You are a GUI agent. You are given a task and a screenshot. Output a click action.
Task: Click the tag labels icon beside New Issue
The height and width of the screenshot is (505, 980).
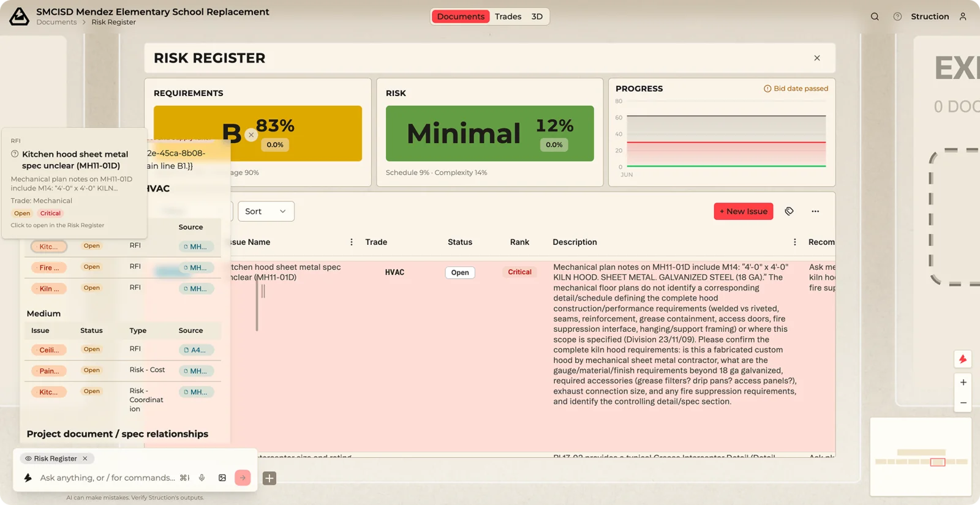click(789, 211)
